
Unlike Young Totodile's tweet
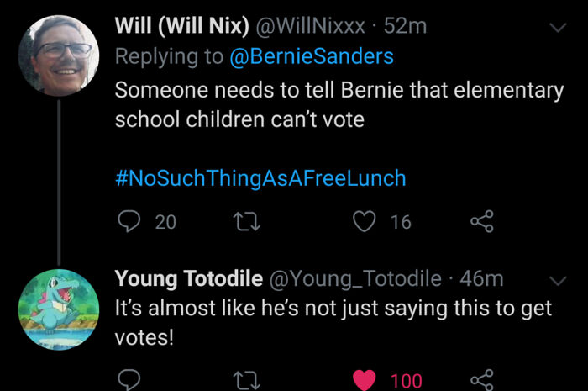pos(364,381)
